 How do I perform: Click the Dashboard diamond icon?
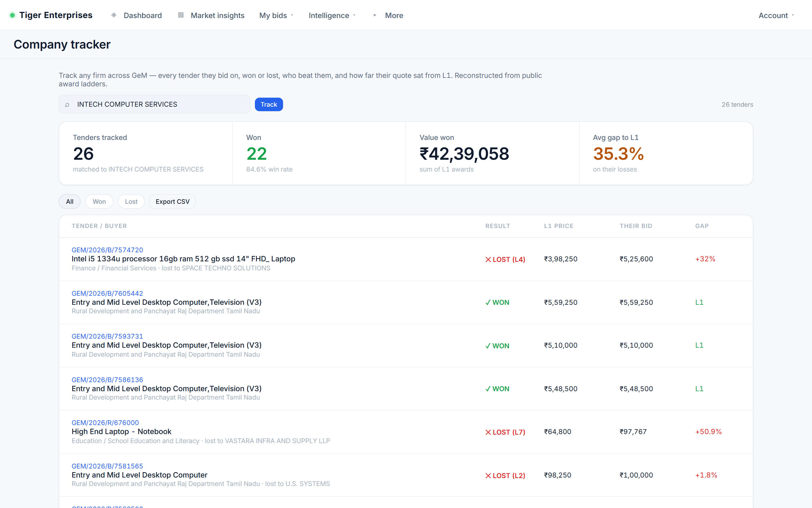pyautogui.click(x=114, y=15)
